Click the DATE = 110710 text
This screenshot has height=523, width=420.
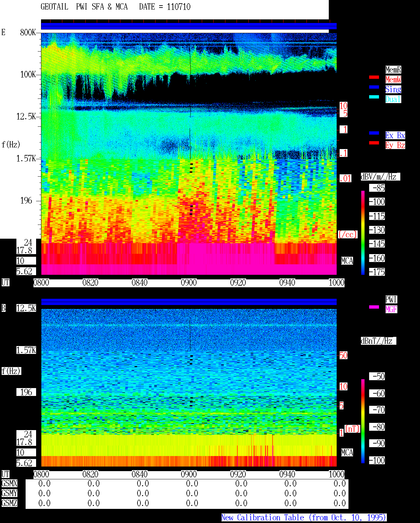pos(165,7)
